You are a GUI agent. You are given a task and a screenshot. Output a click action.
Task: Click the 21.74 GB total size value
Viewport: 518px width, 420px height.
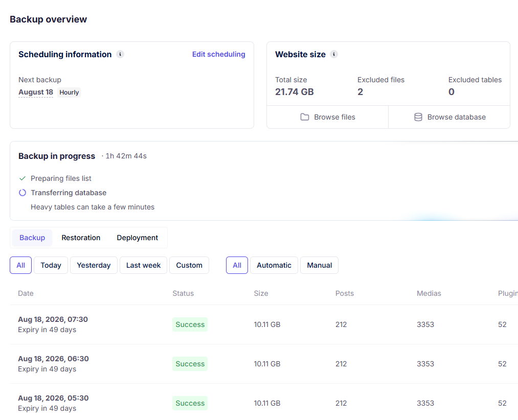295,92
